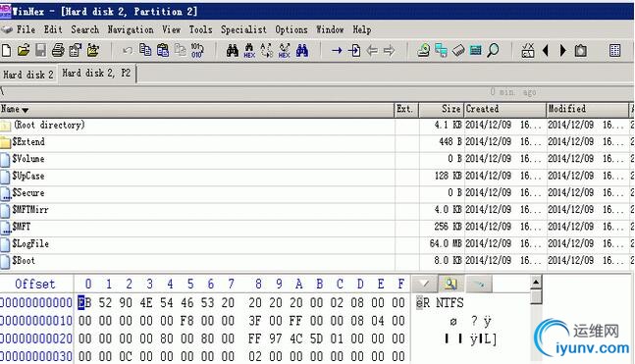
Task: Click the Replace text icon
Action: (267, 51)
